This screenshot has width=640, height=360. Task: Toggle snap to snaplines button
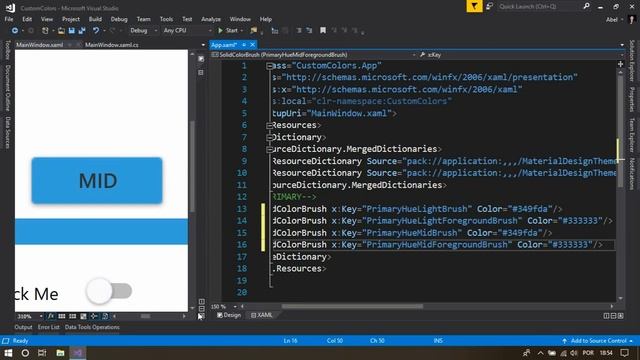(94, 316)
